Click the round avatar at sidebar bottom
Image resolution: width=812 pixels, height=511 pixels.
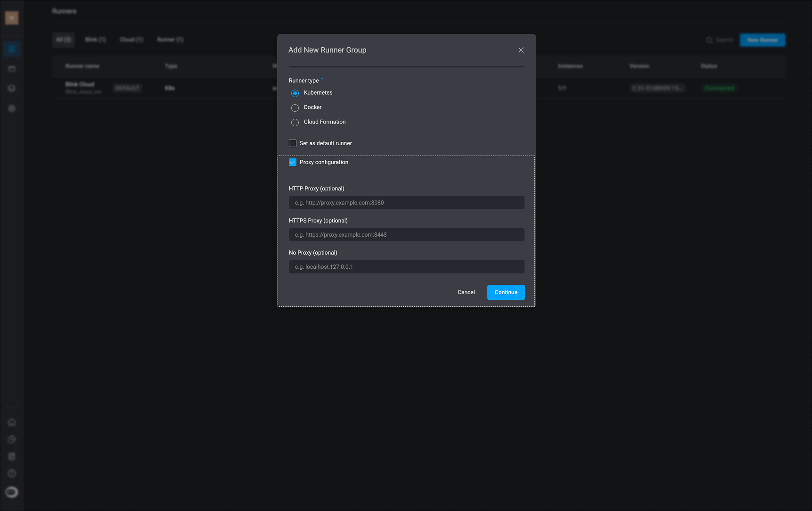tap(12, 492)
